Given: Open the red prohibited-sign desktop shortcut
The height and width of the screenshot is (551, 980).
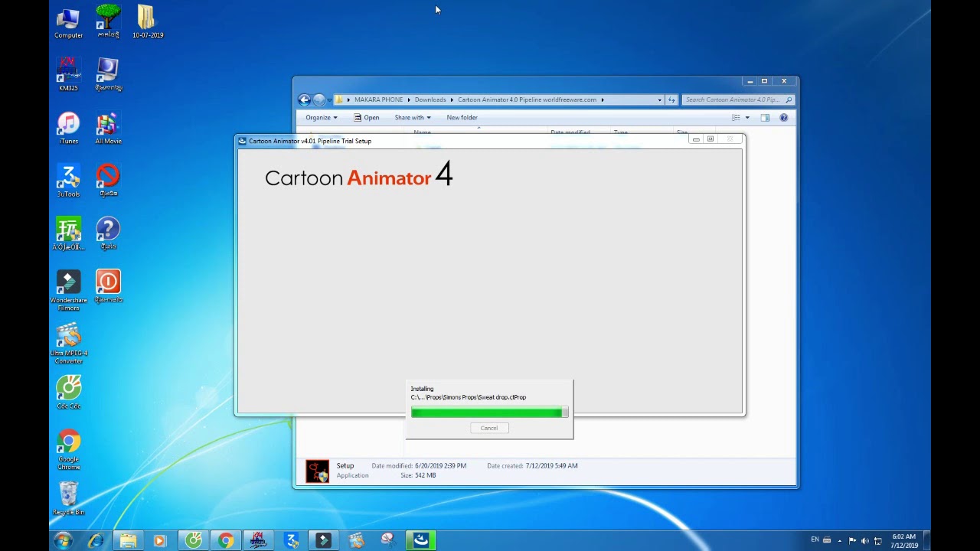Looking at the screenshot, I should (x=108, y=181).
